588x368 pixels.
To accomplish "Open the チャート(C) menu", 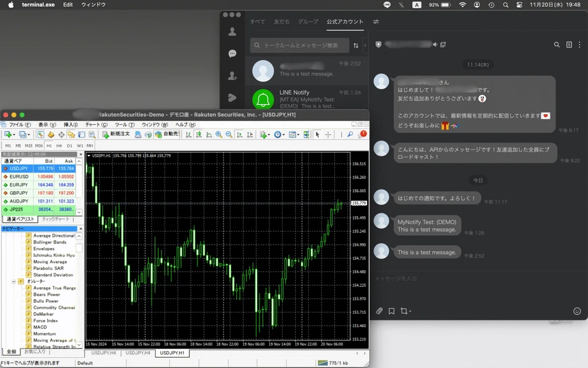I will (x=96, y=125).
